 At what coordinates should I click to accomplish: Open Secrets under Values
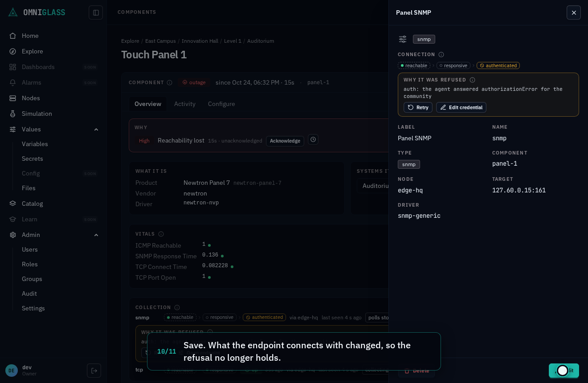point(33,159)
